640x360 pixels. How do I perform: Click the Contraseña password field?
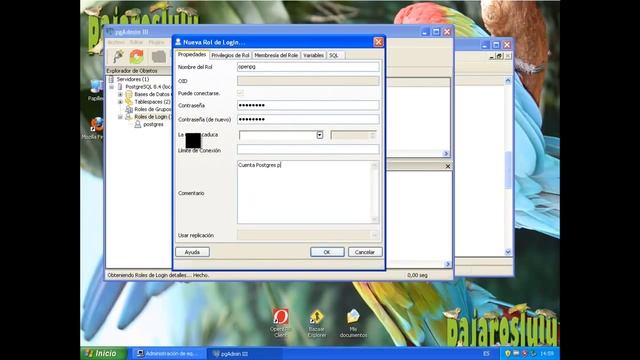click(308, 105)
